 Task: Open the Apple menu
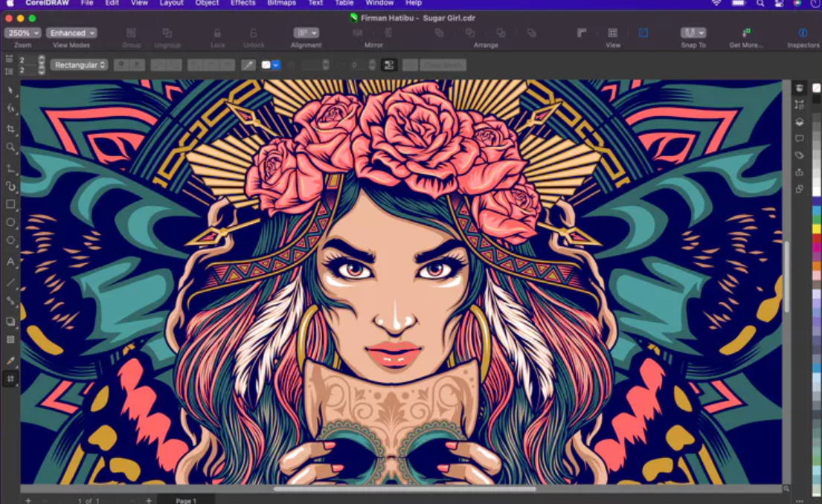pos(10,3)
